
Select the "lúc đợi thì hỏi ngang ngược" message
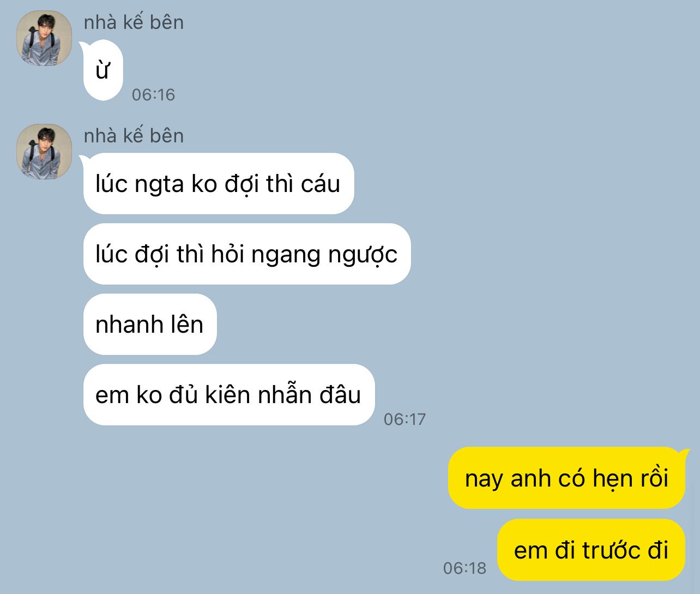[x=246, y=254]
